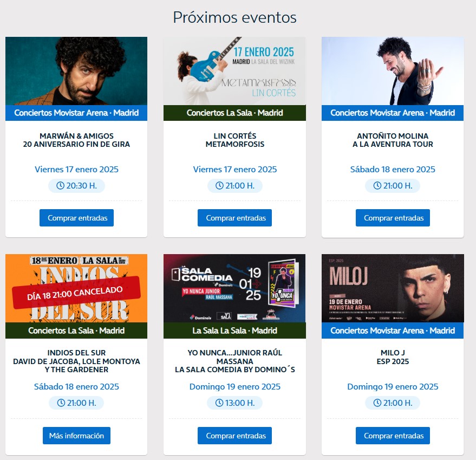The width and height of the screenshot is (476, 460).
Task: Select the Milo J ESP 2025 title
Action: pyautogui.click(x=393, y=357)
